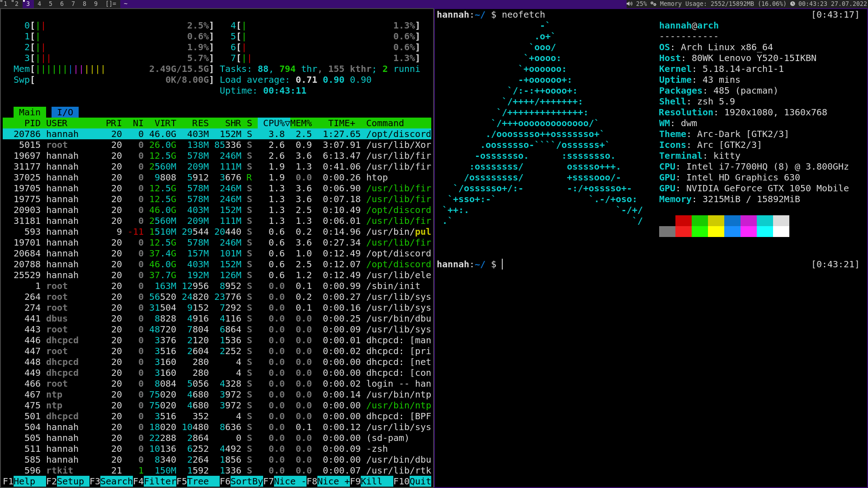Click the volume speaker icon in status bar
Image resolution: width=868 pixels, height=488 pixels.
point(629,4)
